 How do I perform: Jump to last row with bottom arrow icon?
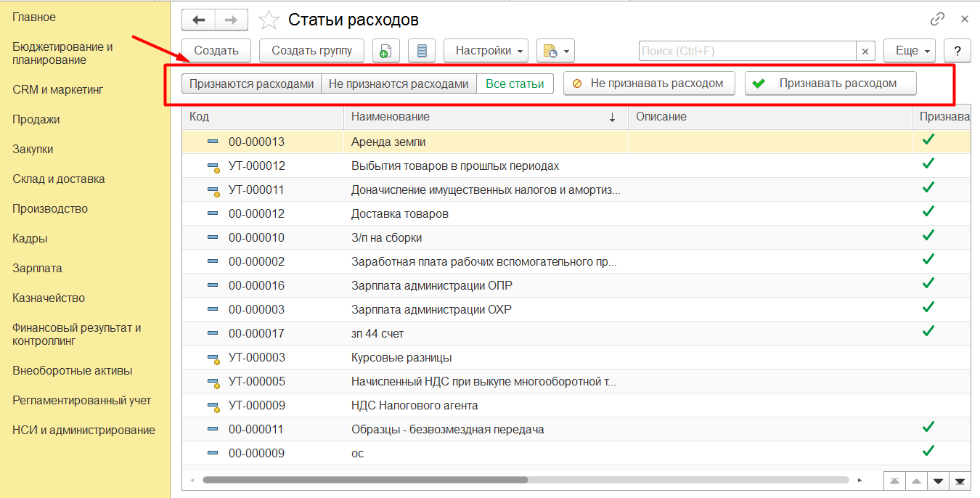coord(960,481)
